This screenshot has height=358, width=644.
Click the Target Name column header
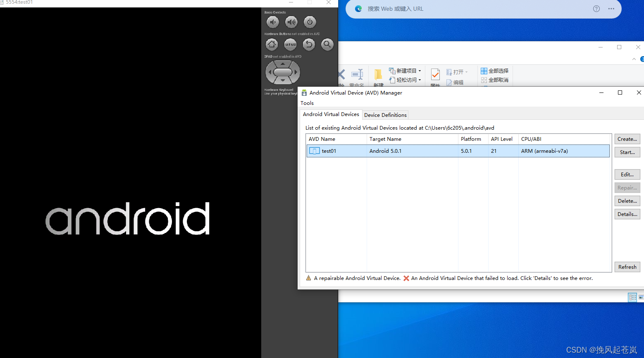click(413, 139)
